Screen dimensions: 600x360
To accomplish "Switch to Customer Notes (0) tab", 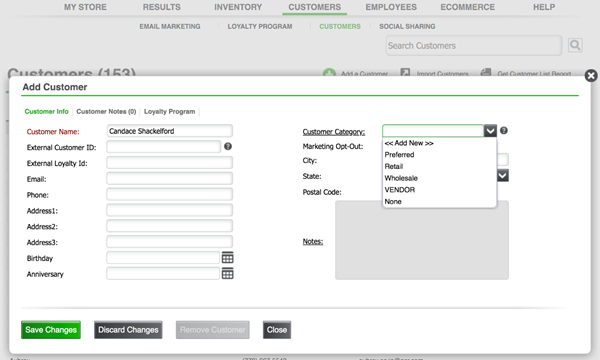I will pyautogui.click(x=106, y=111).
